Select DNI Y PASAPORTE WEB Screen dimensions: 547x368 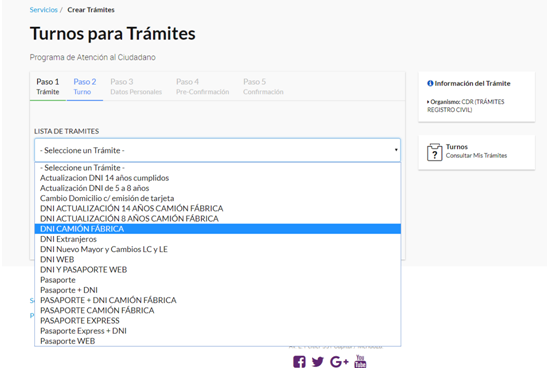(218, 269)
